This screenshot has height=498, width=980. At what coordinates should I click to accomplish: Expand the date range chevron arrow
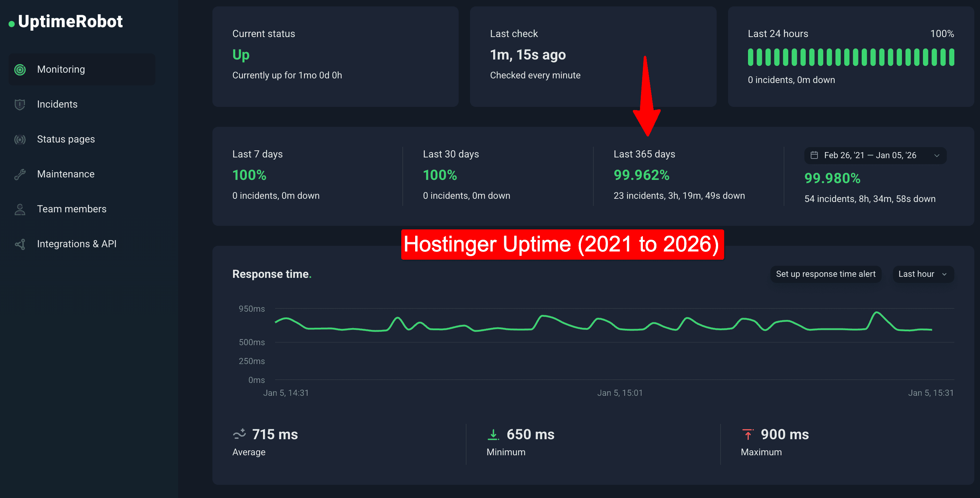(937, 155)
